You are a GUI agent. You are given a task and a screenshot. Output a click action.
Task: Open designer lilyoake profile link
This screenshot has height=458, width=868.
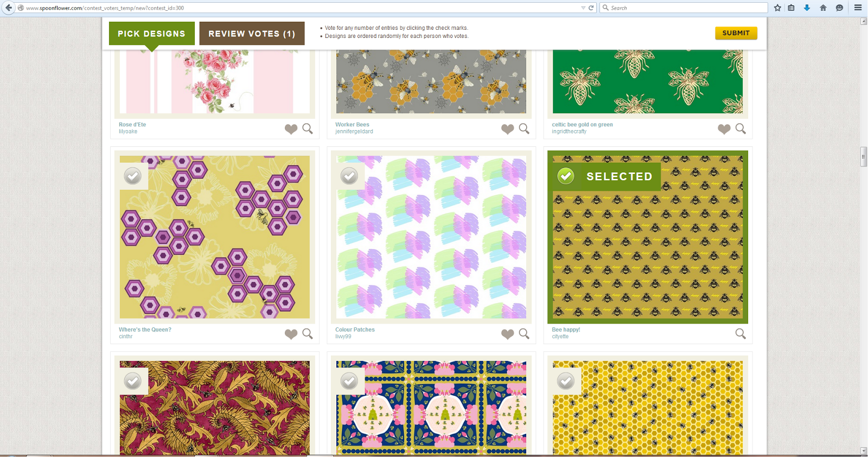click(128, 132)
